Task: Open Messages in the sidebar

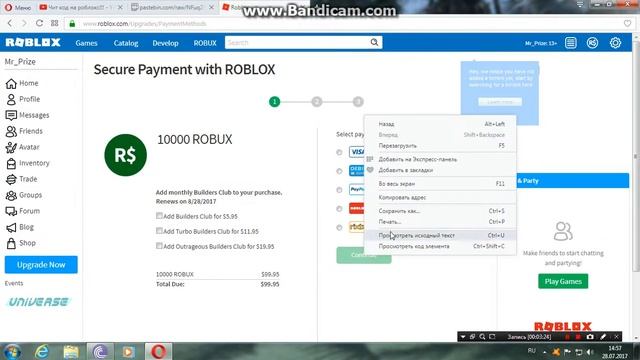Action: 27,115
